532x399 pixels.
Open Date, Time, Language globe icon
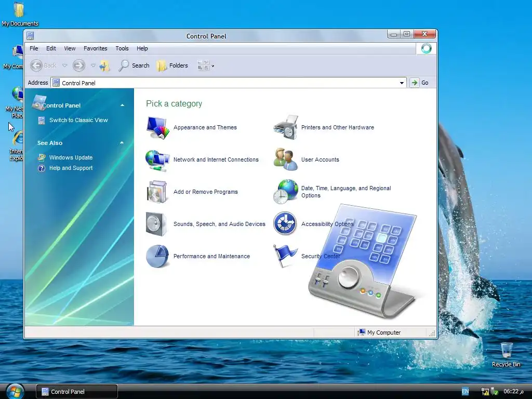285,192
